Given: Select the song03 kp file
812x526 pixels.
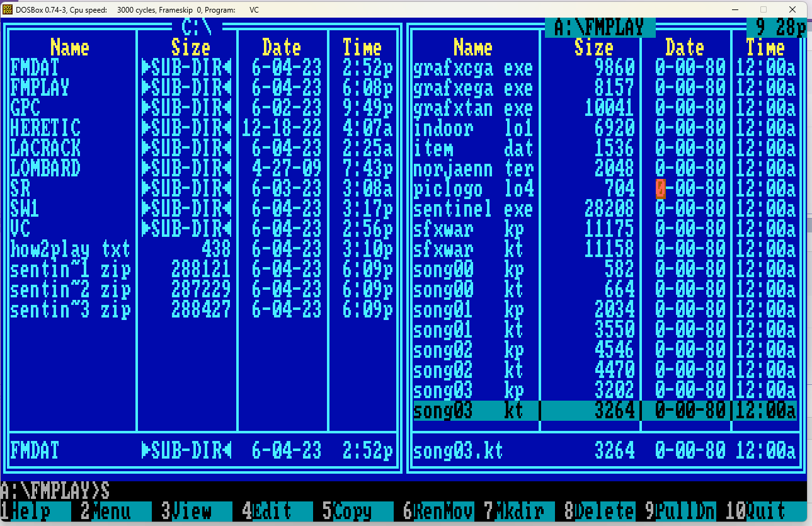Looking at the screenshot, I should (605, 390).
